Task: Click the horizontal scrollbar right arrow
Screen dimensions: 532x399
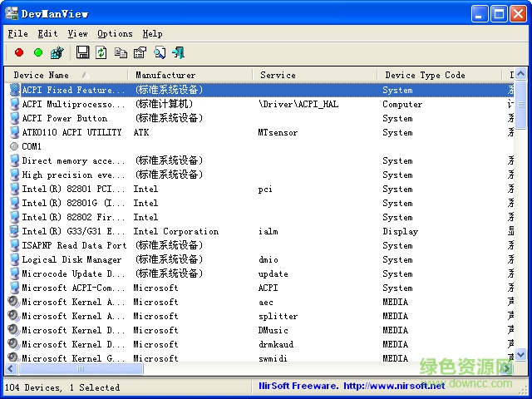Action: coord(506,367)
